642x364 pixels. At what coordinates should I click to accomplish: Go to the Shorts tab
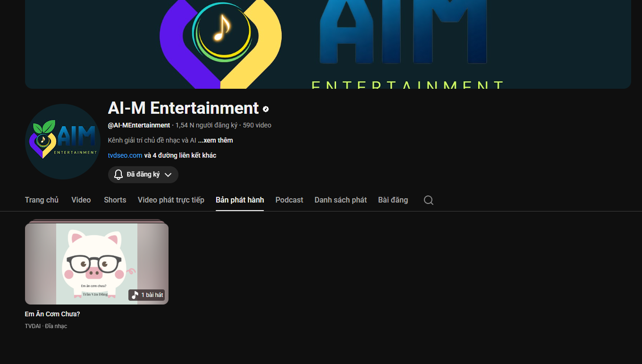click(115, 200)
